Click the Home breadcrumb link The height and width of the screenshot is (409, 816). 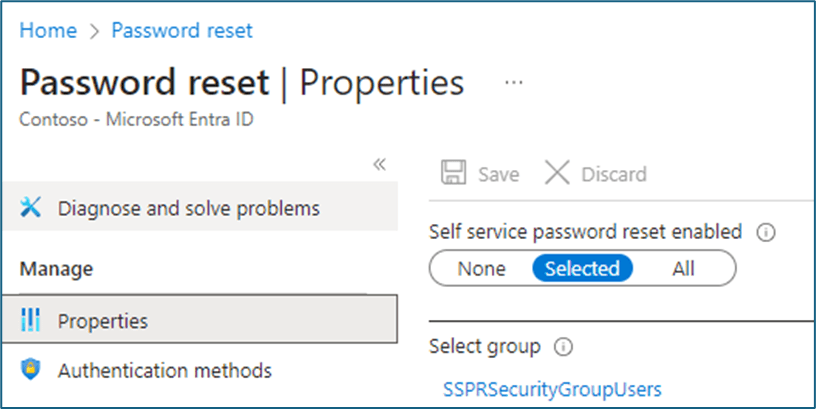click(x=48, y=31)
